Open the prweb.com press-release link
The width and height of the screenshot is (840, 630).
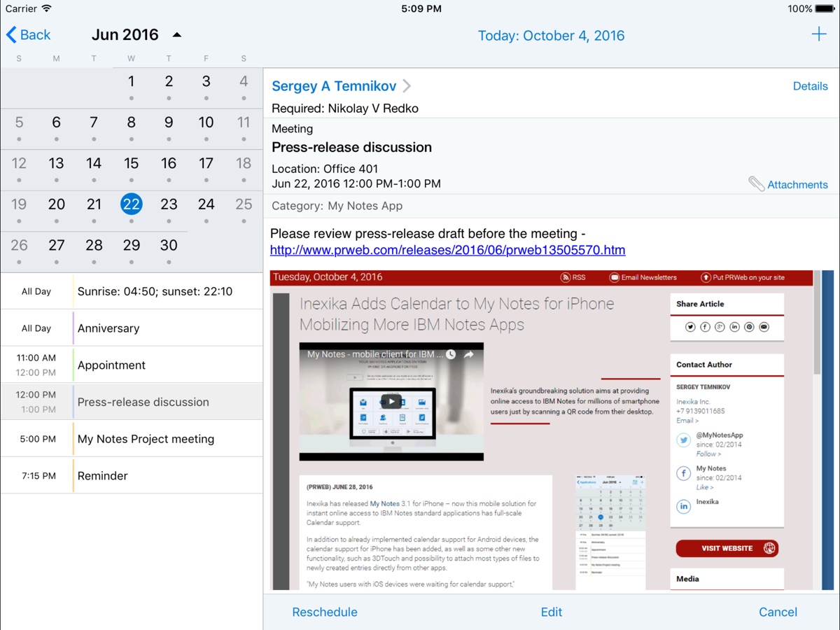click(447, 250)
